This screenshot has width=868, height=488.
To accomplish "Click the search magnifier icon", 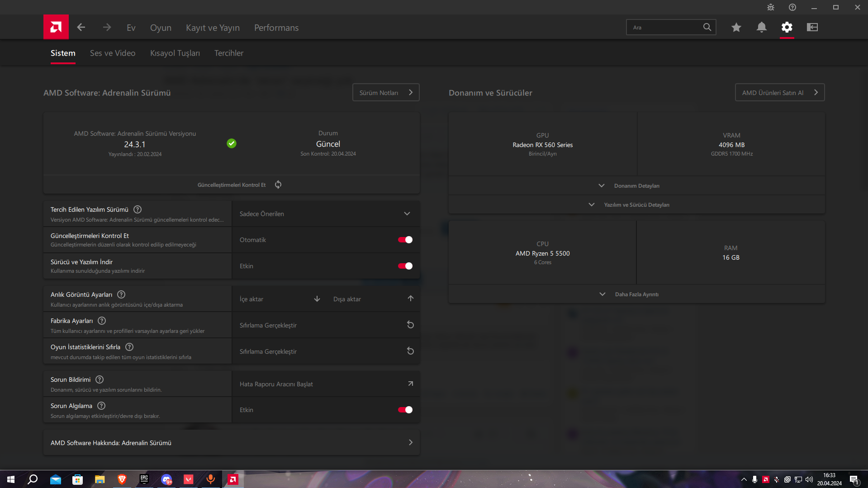I will click(x=707, y=27).
